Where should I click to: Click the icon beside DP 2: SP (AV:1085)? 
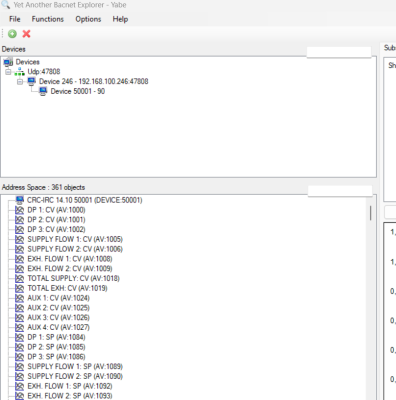point(20,347)
